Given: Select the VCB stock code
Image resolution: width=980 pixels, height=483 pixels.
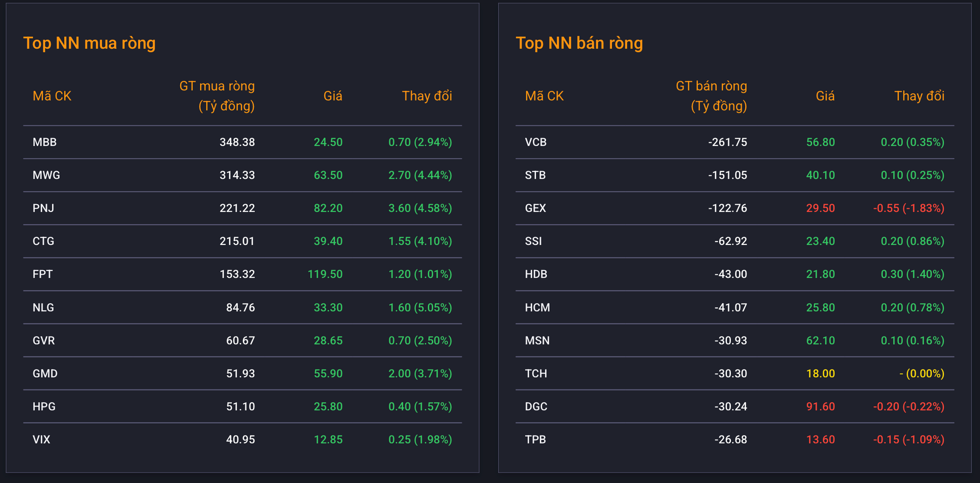Looking at the screenshot, I should pos(536,142).
